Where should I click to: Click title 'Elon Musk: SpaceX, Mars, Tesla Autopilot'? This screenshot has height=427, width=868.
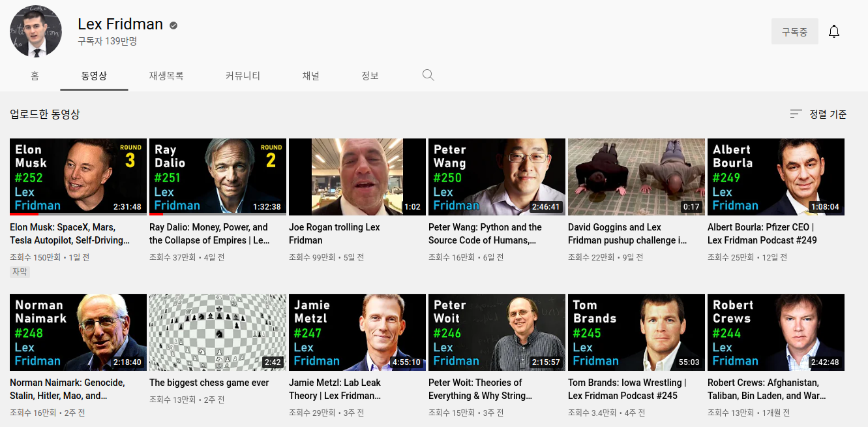pyautogui.click(x=70, y=234)
